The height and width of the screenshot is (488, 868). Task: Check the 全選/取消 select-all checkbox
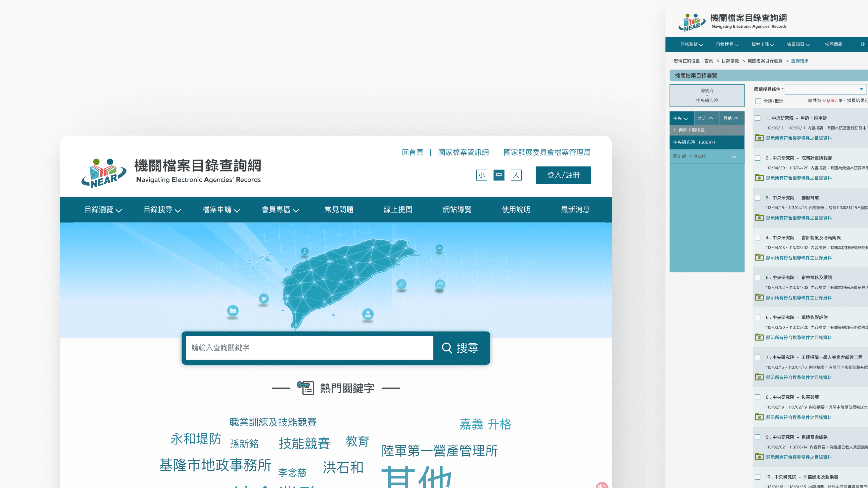(x=758, y=101)
